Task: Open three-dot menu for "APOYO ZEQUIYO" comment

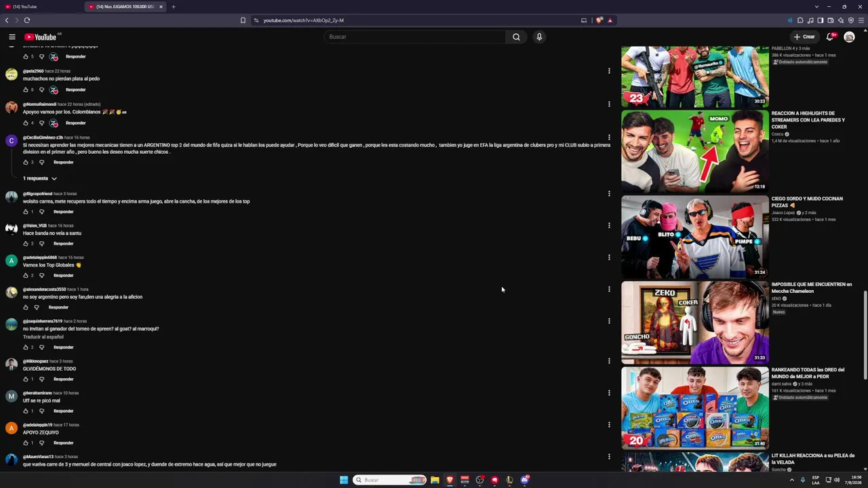Action: (x=609, y=425)
